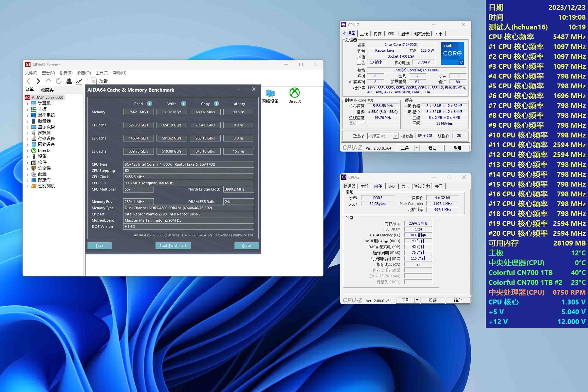
Task: Click the Memory Latency 90.5 ns field
Action: [x=238, y=112]
